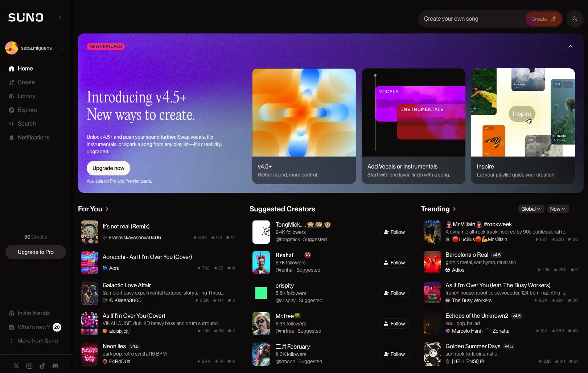Click play count on Neon lies

point(204,361)
